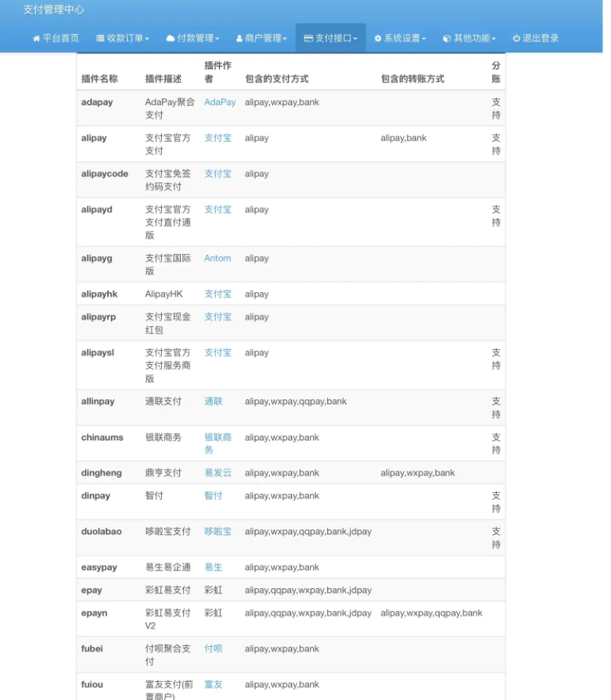Click 彩虹易支付 V2 description
611x700 pixels.
click(x=167, y=619)
